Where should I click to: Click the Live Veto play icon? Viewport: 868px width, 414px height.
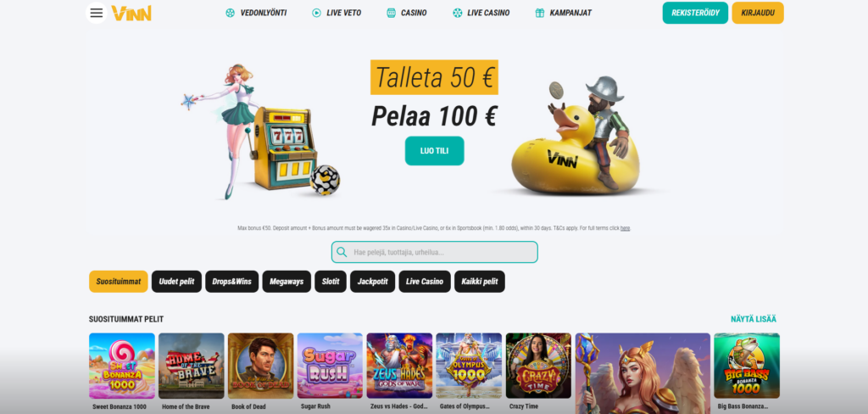[317, 13]
